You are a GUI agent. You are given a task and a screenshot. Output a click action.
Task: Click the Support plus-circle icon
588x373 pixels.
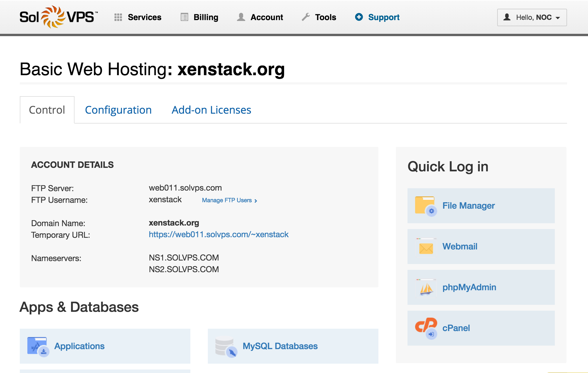click(359, 17)
